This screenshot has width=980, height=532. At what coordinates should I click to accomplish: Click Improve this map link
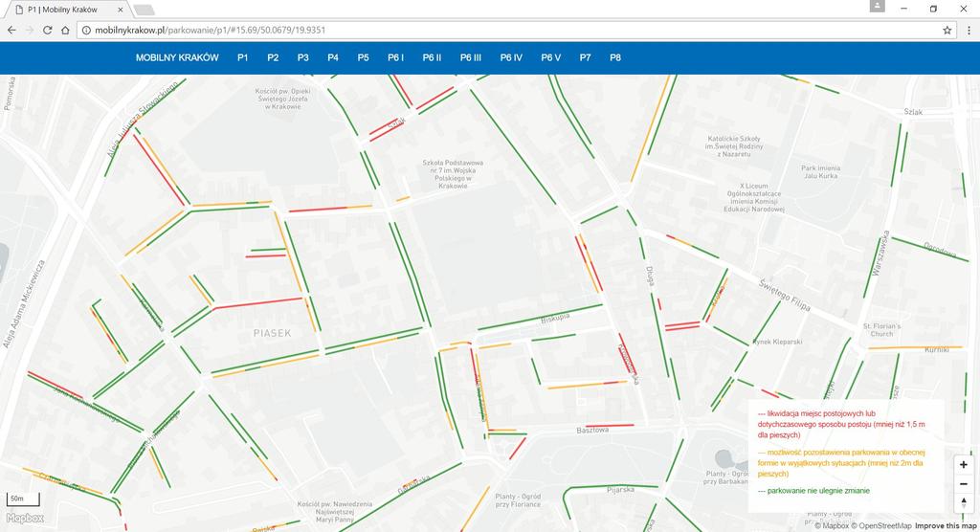[x=946, y=525]
